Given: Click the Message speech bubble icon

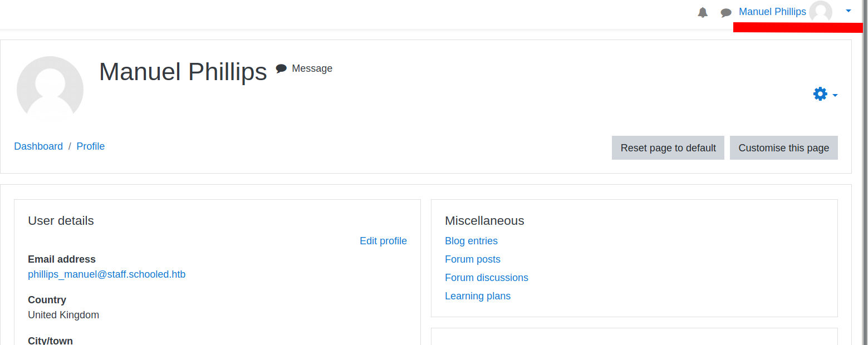Looking at the screenshot, I should (x=281, y=68).
